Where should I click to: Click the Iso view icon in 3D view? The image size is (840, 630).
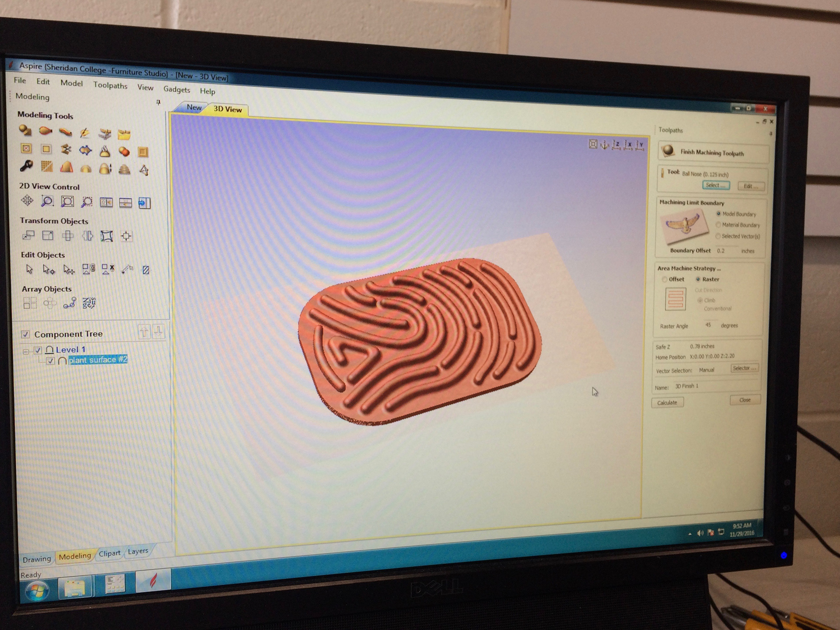(605, 145)
